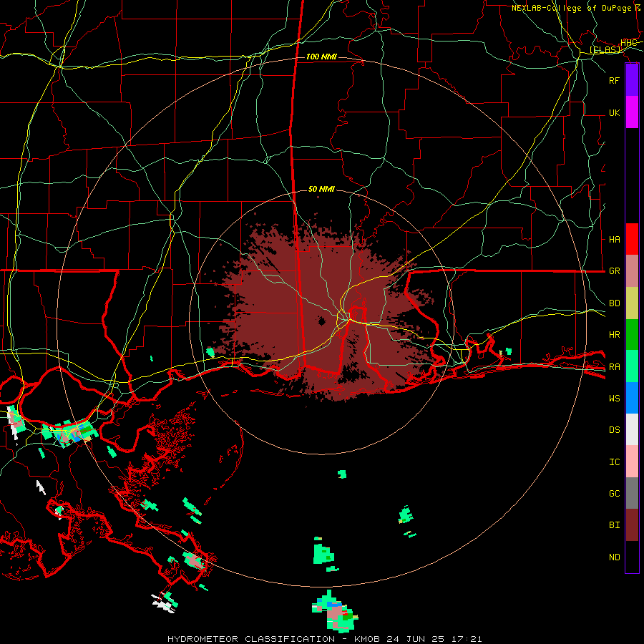Click the 'HA' legend label

[x=615, y=239]
